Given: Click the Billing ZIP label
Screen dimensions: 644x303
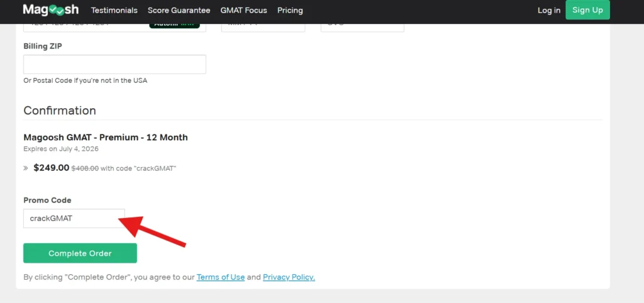Looking at the screenshot, I should coord(43,47).
